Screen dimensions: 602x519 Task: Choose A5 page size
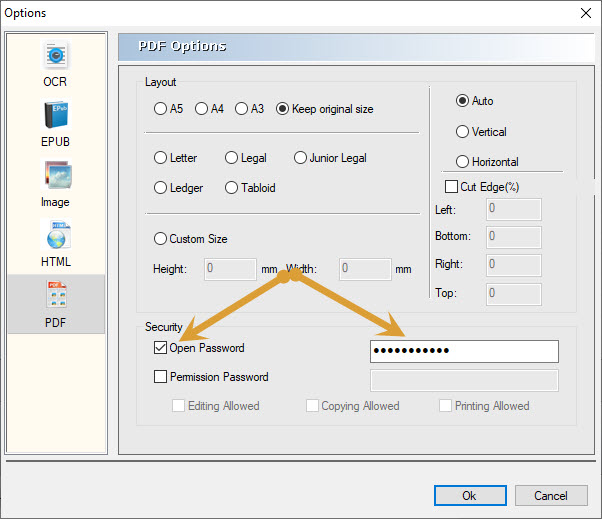tap(160, 109)
